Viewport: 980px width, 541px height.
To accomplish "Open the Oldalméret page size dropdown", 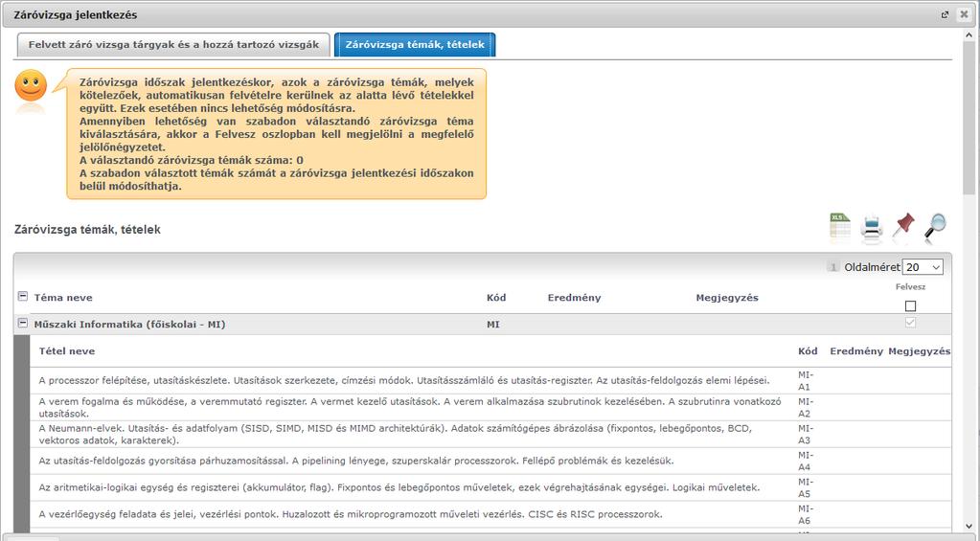I will point(923,267).
